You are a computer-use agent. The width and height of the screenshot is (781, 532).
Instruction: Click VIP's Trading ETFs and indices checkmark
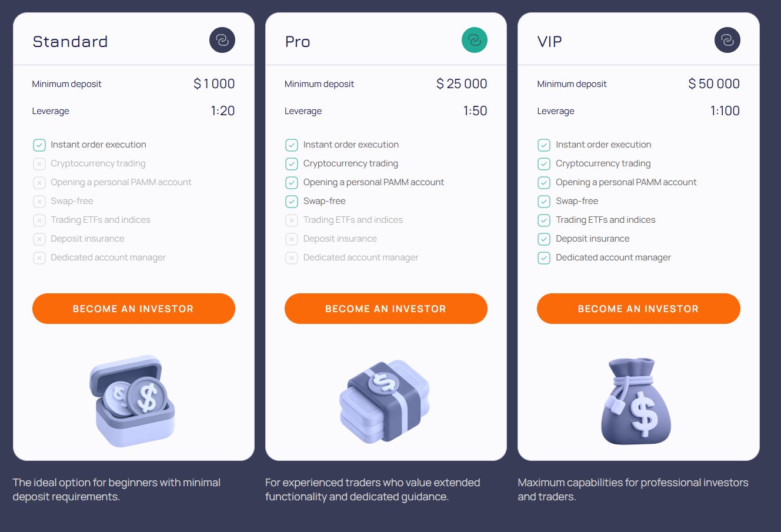[544, 220]
